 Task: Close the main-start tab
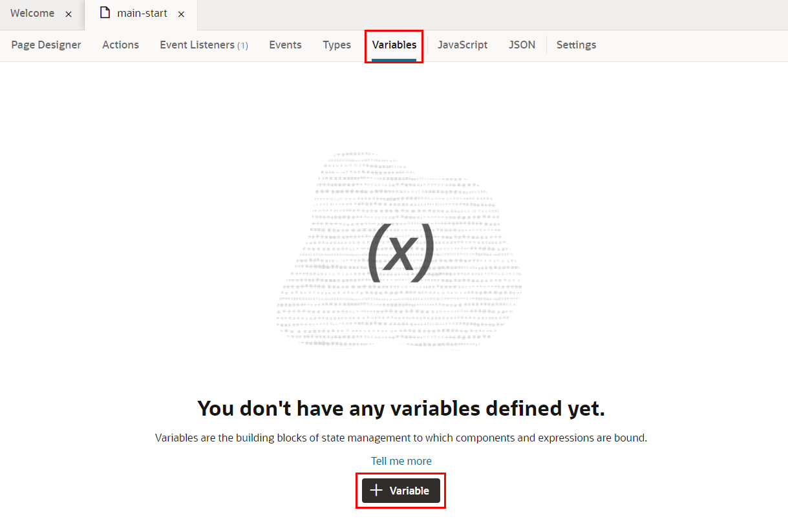click(x=181, y=14)
